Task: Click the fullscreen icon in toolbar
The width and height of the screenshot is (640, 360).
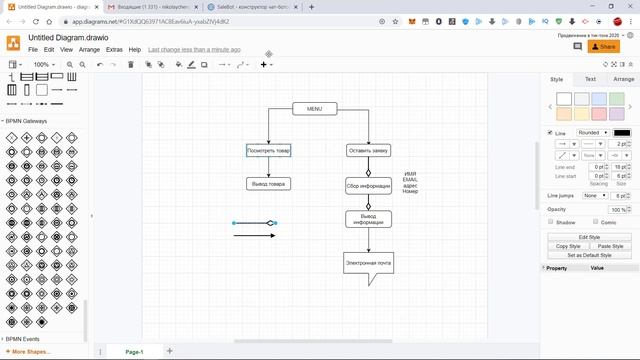Action: click(613, 64)
